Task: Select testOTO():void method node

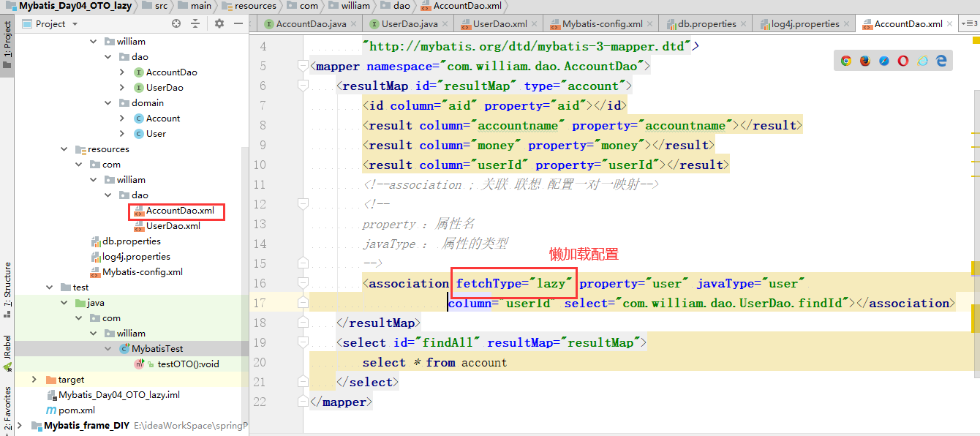Action: [176, 364]
